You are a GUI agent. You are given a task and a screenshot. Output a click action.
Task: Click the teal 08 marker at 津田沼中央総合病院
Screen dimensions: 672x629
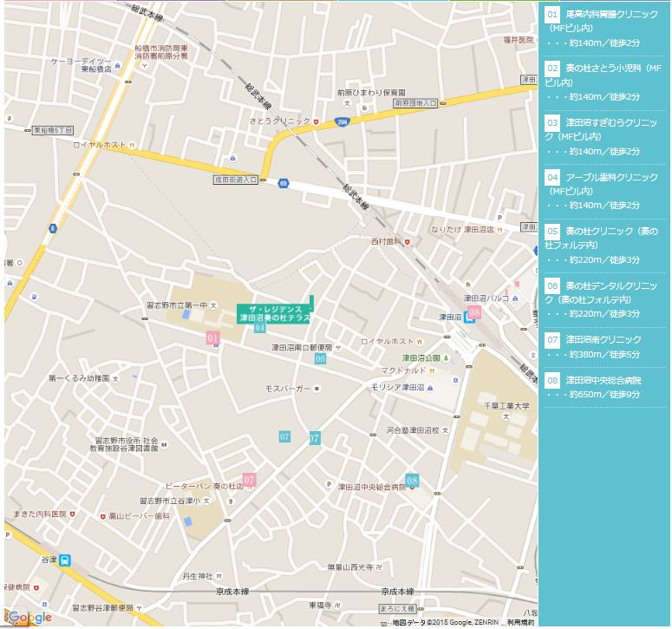[x=412, y=480]
